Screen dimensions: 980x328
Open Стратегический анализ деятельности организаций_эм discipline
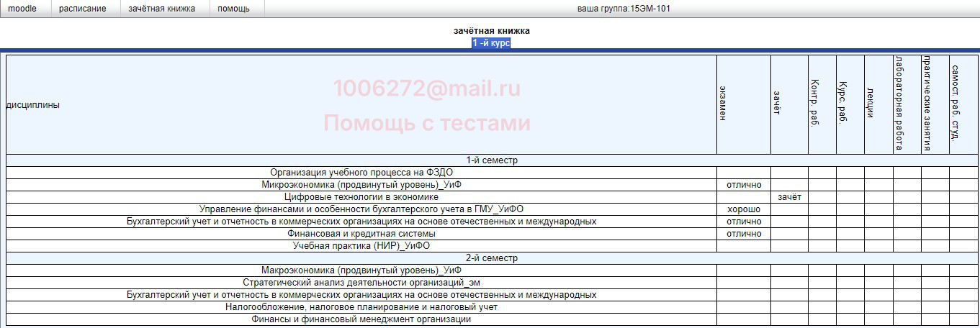[361, 283]
